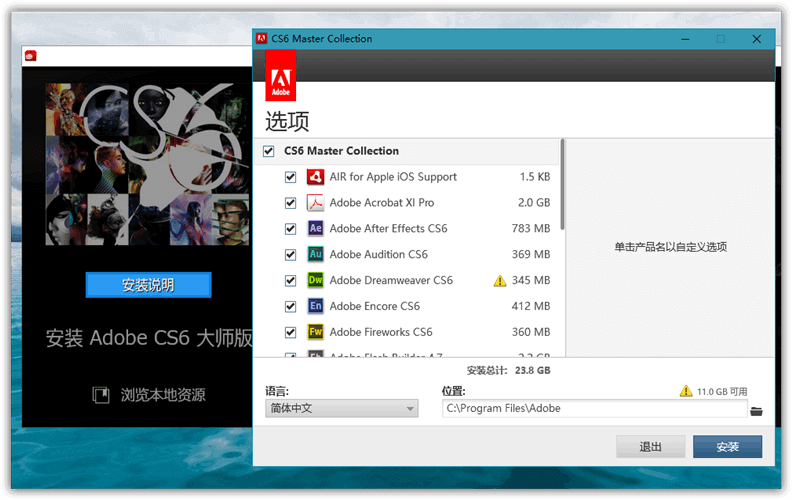Click the 安装说明 button in launcher window
The width and height of the screenshot is (792, 500).
tap(148, 285)
